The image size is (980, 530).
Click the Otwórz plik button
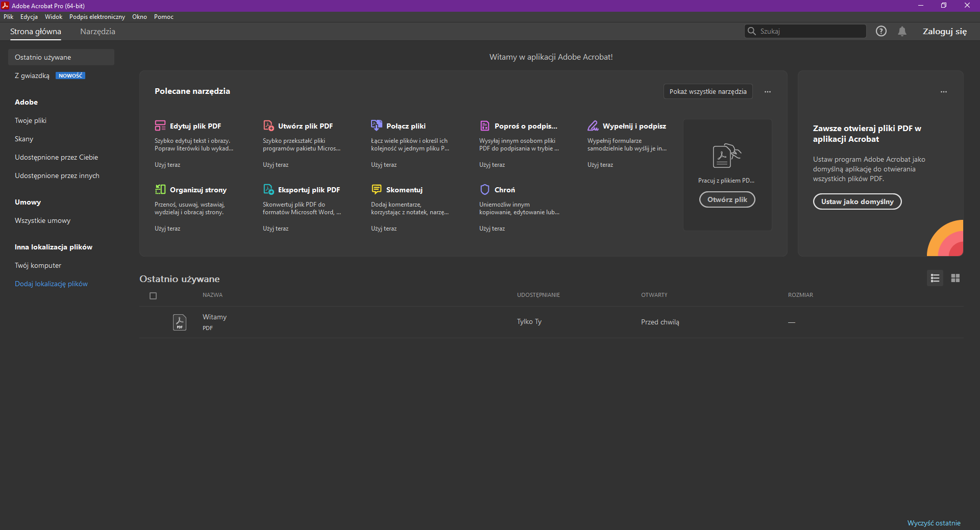727,199
